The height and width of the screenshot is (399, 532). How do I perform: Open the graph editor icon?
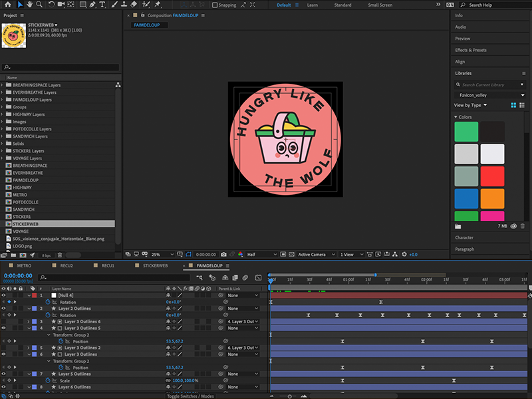258,277
